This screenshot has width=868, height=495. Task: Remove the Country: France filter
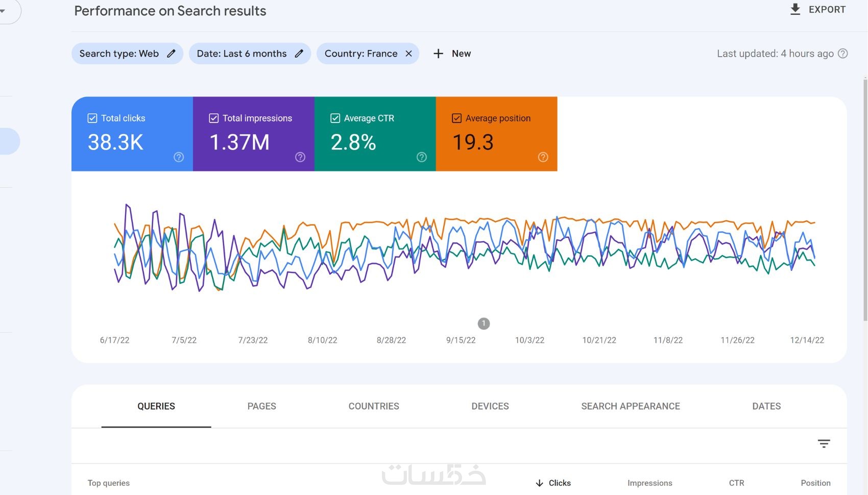click(x=408, y=54)
